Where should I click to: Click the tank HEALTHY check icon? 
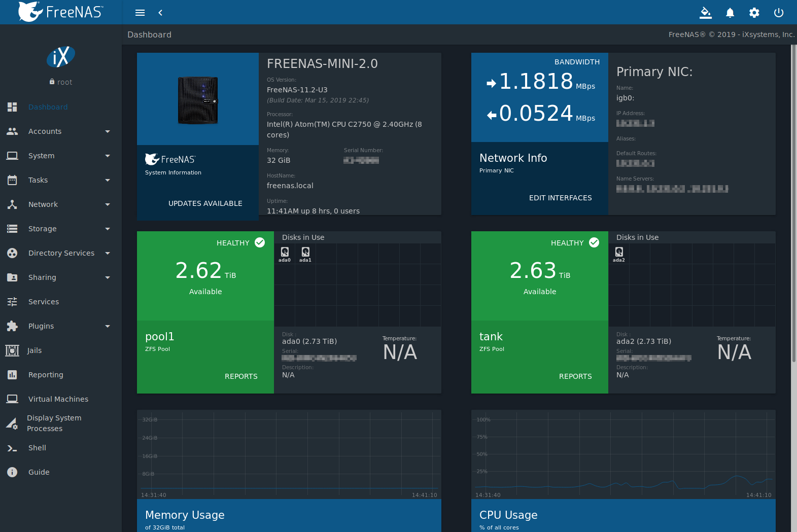(594, 242)
